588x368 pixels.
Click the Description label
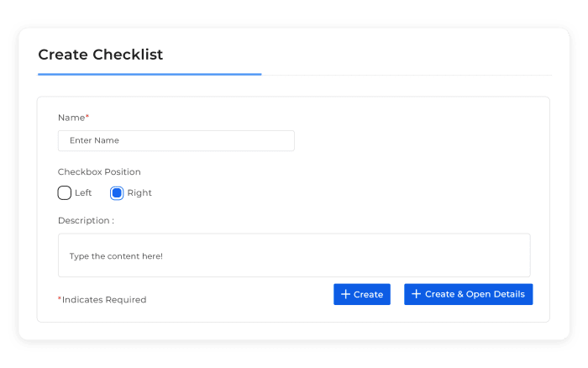[86, 221]
